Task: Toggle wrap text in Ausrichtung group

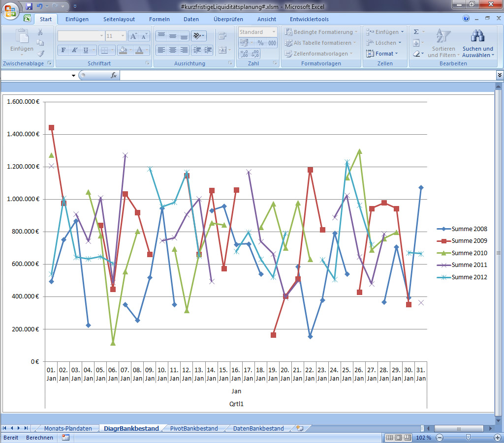Action: (x=222, y=36)
